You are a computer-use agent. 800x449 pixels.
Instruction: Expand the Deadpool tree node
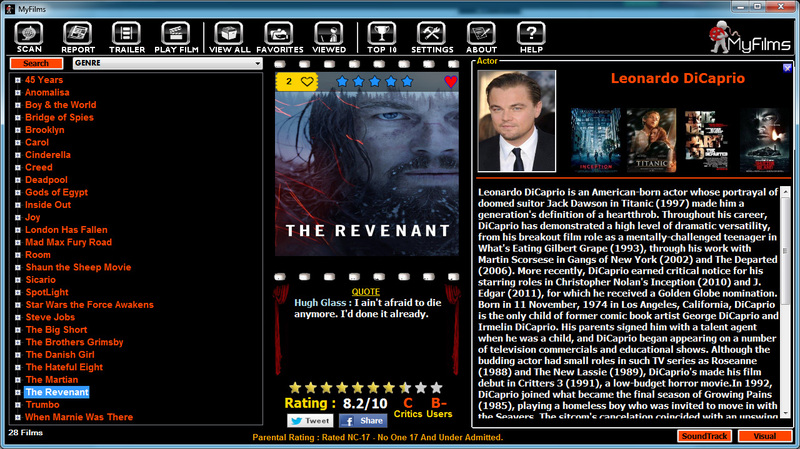(18, 180)
